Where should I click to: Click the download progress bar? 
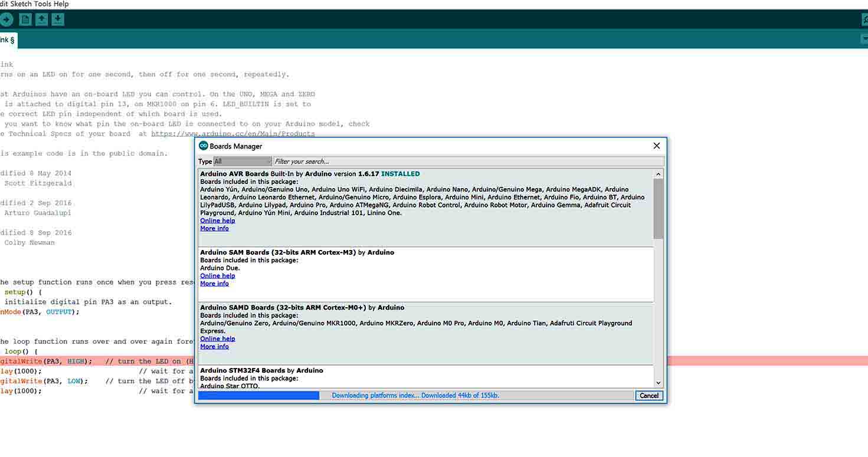click(416, 396)
